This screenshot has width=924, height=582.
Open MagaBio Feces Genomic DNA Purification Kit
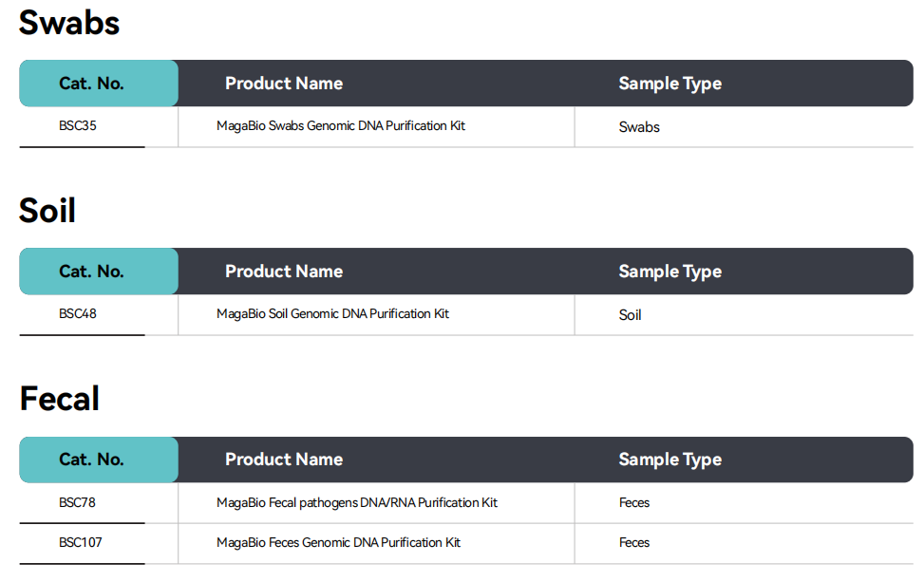point(338,543)
